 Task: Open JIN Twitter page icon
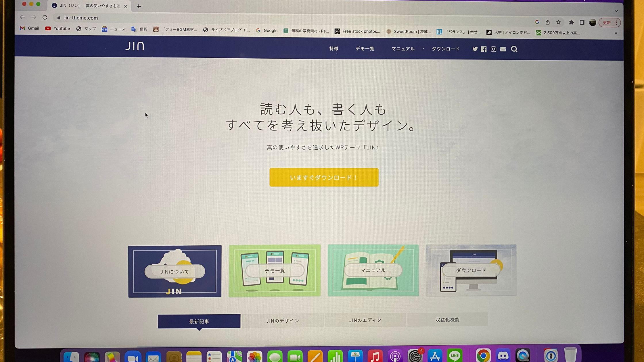click(x=475, y=49)
